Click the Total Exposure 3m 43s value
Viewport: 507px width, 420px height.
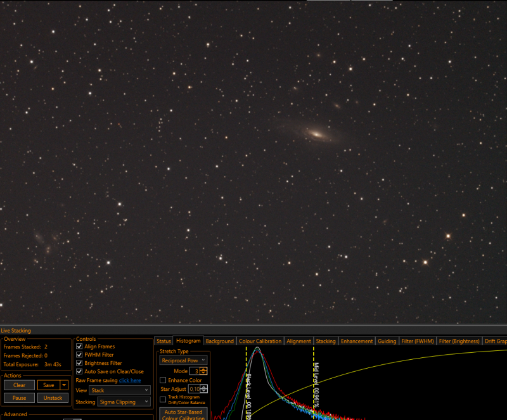pyautogui.click(x=53, y=364)
